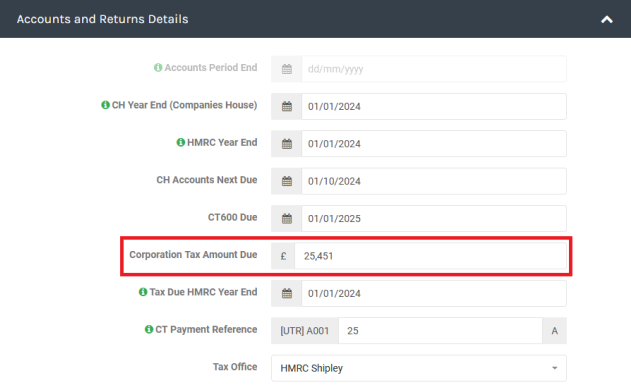Click the Accounts and Returns Details heading
Viewport: 631px width, 389px height.
(x=103, y=19)
